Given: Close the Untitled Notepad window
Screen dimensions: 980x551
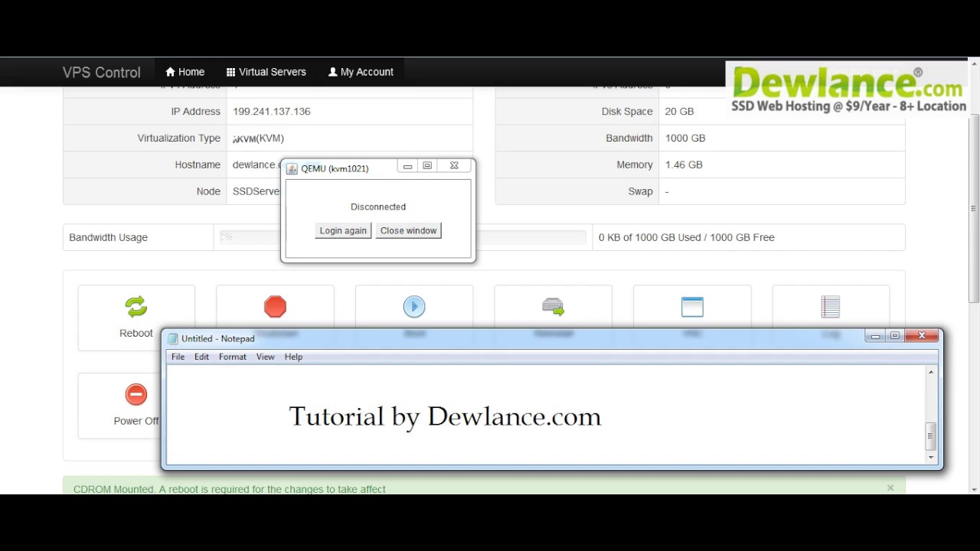Looking at the screenshot, I should click(922, 336).
